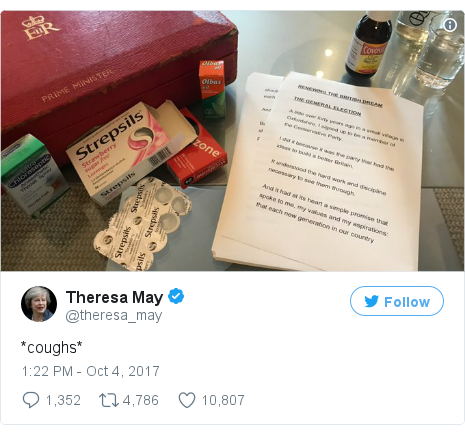Click the info icon on the photo
Image resolution: width=465 pixels, height=435 pixels.
tap(450, 25)
